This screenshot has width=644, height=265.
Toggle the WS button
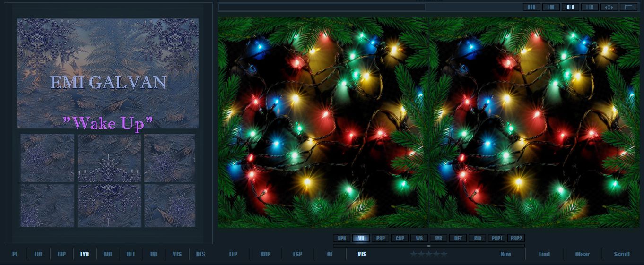pyautogui.click(x=419, y=239)
